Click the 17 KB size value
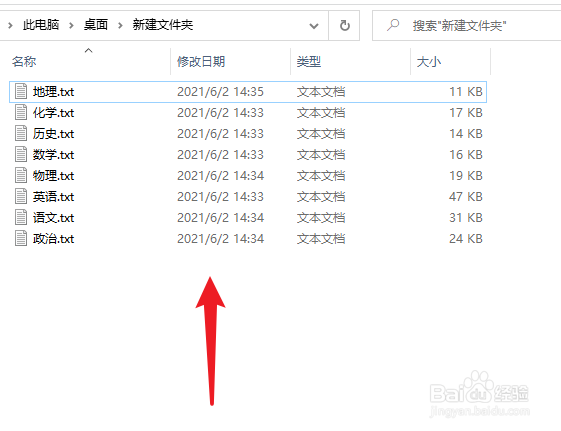 [466, 113]
